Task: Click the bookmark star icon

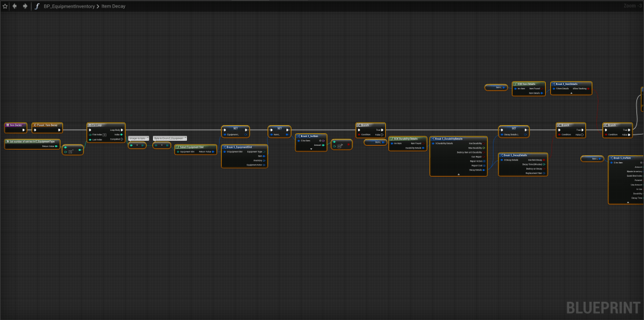Action: pos(5,6)
